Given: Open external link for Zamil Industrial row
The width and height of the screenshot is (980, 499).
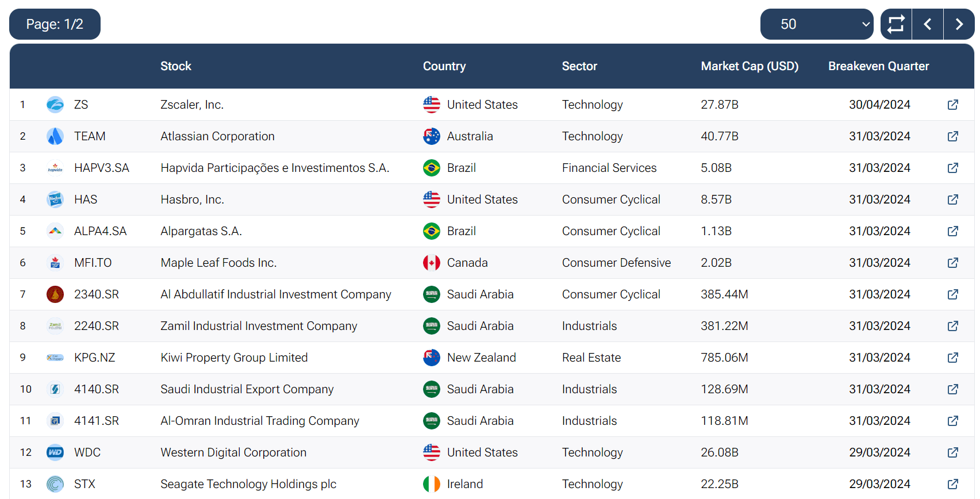Looking at the screenshot, I should pyautogui.click(x=952, y=326).
